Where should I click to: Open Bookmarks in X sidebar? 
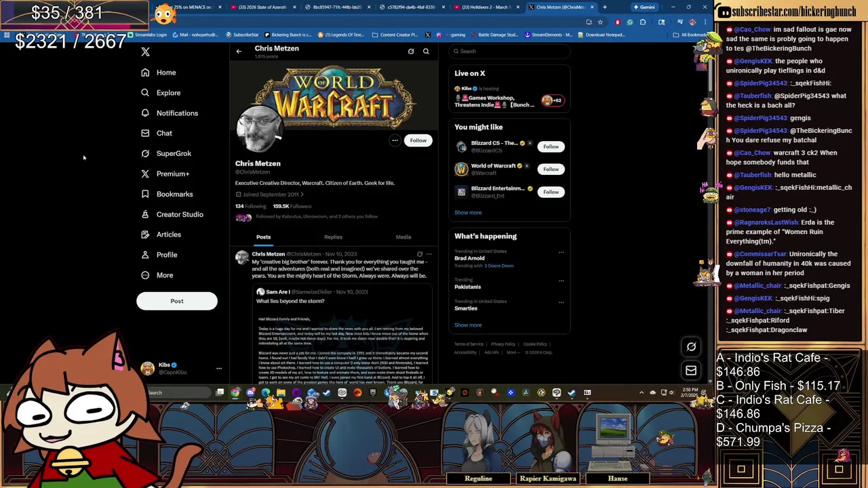coord(167,195)
